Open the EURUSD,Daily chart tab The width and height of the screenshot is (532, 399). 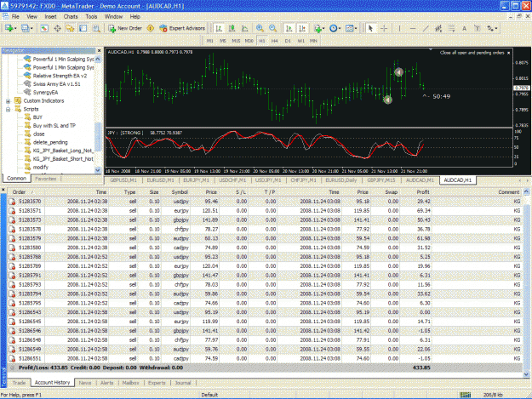pos(341,180)
